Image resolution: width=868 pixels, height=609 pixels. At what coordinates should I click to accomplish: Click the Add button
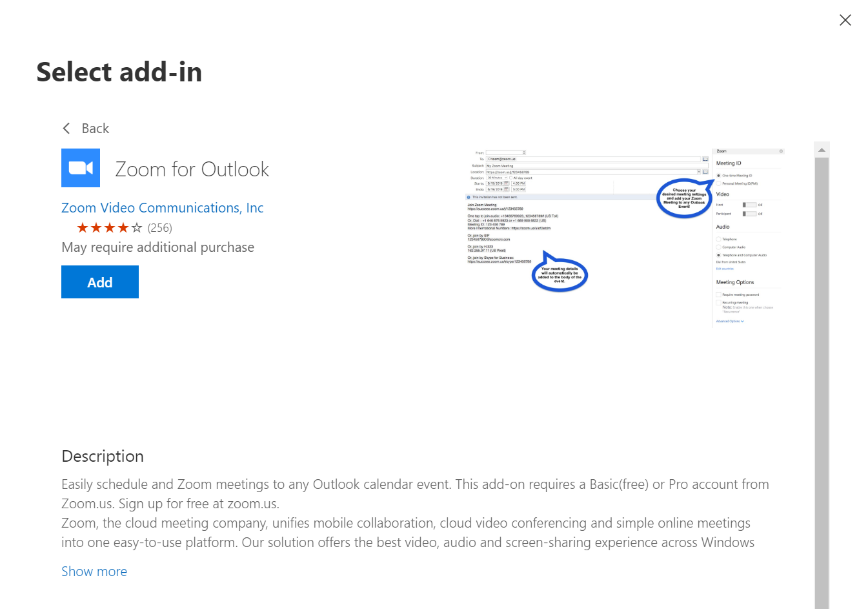[99, 282]
